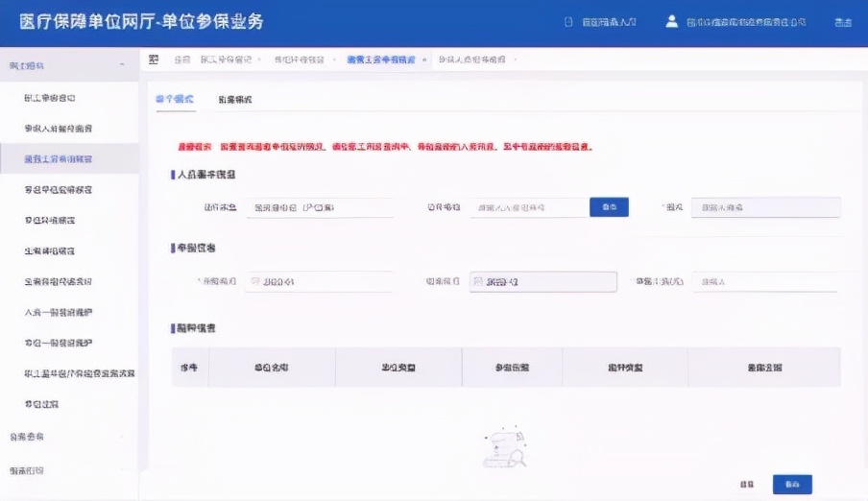The image size is (868, 501).
Task: Open the highlighted middle date picker field
Action: [543, 282]
